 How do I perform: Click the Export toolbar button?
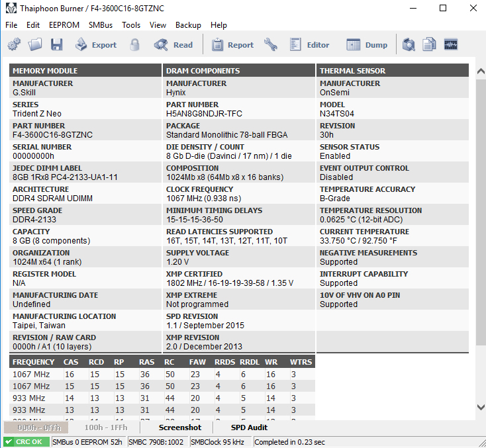point(96,45)
